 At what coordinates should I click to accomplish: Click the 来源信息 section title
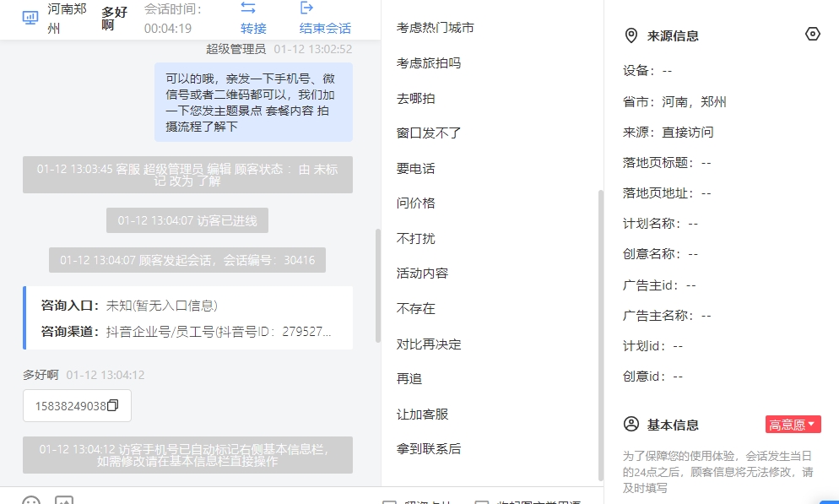(x=673, y=35)
